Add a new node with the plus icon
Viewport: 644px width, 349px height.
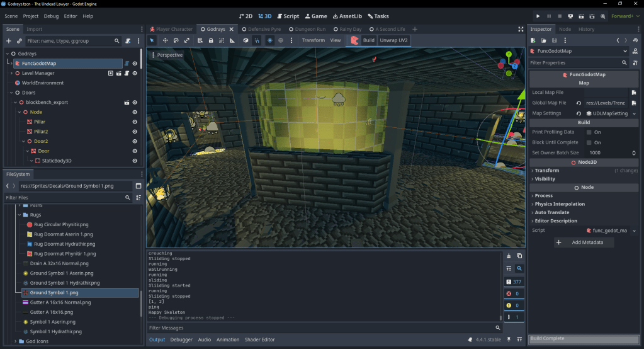click(x=9, y=41)
